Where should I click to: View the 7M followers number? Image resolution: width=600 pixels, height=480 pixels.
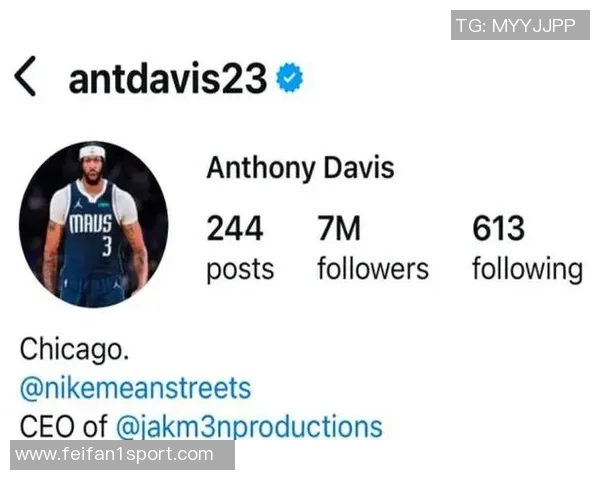pyautogui.click(x=339, y=228)
